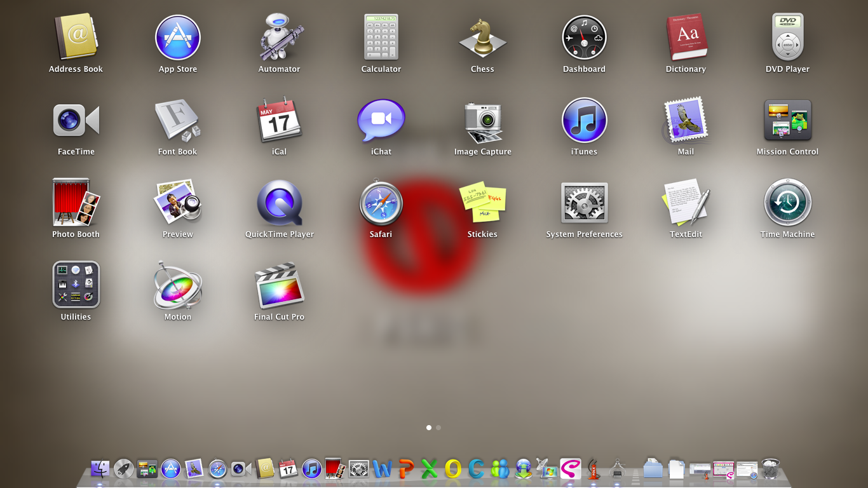
Task: Click the globe with green download arrow
Action: pos(524,470)
